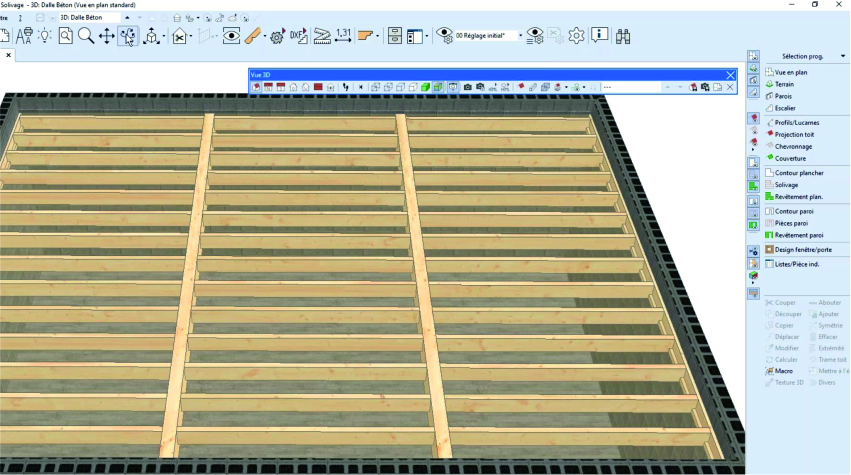Click the binoculars search icon

pos(622,36)
